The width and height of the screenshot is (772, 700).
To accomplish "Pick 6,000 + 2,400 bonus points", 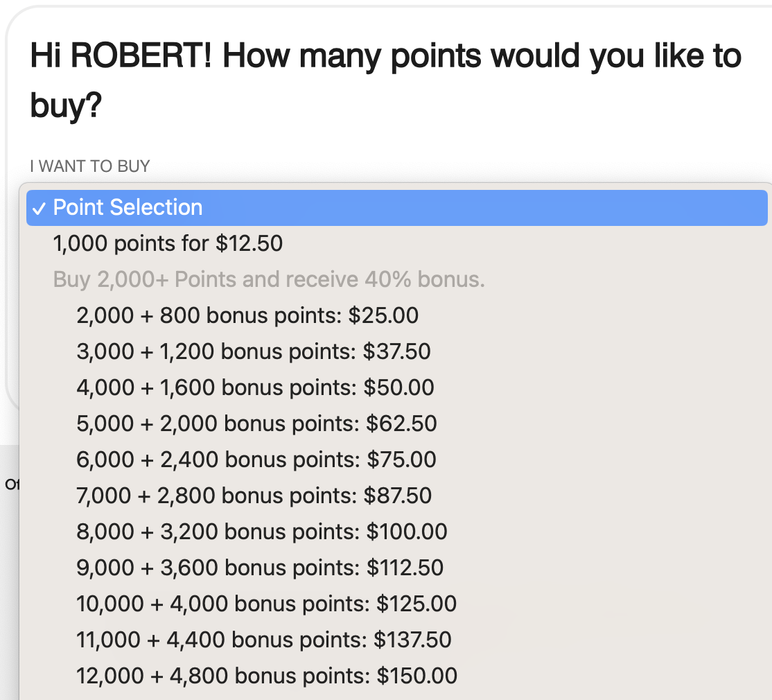I will tap(256, 460).
